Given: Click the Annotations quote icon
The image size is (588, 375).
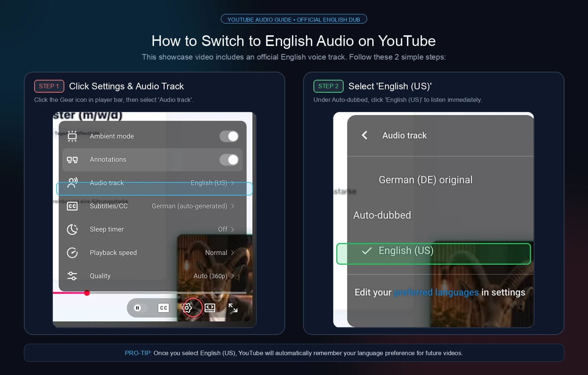Looking at the screenshot, I should click(72, 160).
